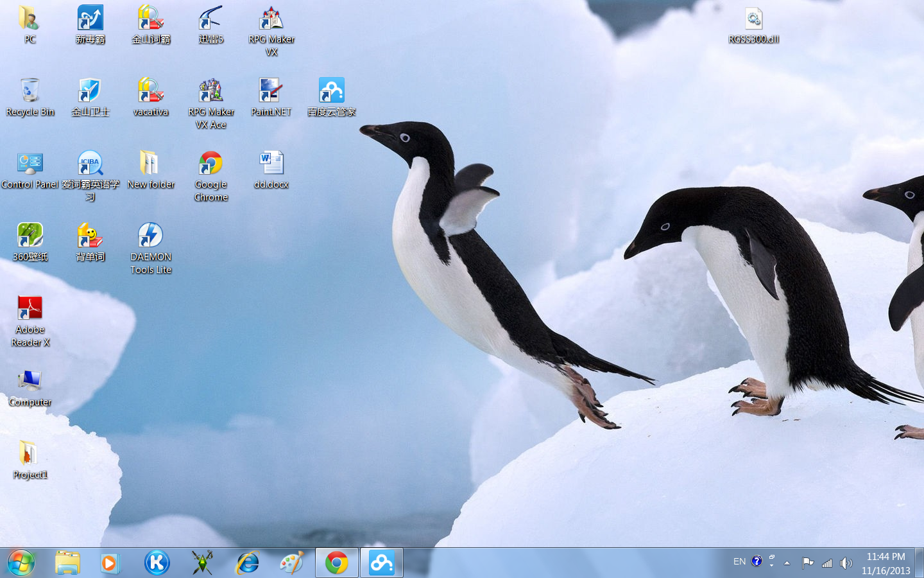
Task: Select the 金山词霸 desktop shortcut
Action: [x=151, y=24]
